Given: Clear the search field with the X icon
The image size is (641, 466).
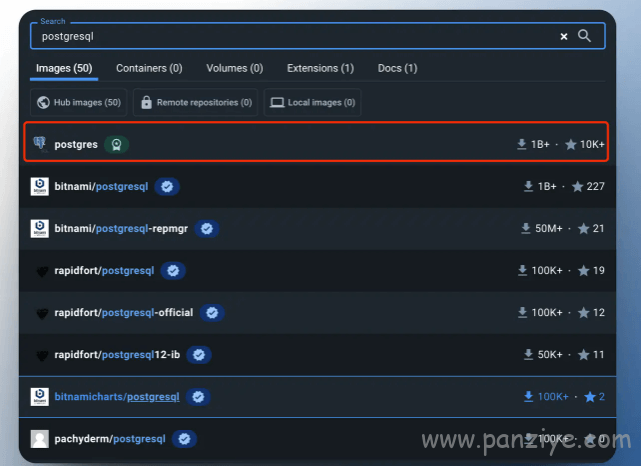Looking at the screenshot, I should pos(564,36).
